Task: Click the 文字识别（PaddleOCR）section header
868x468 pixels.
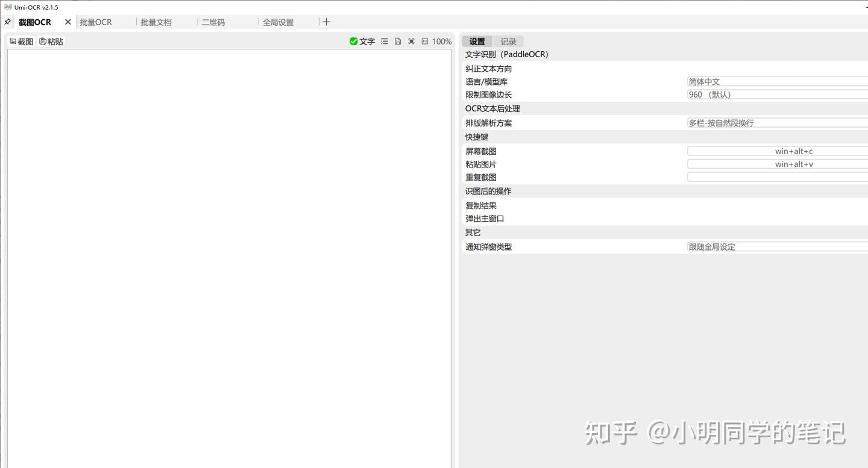Action: tap(506, 54)
